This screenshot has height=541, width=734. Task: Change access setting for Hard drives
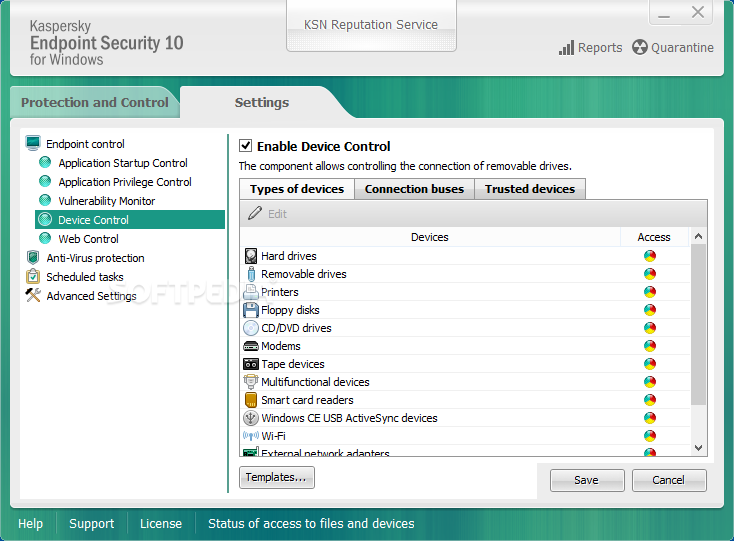click(x=650, y=256)
